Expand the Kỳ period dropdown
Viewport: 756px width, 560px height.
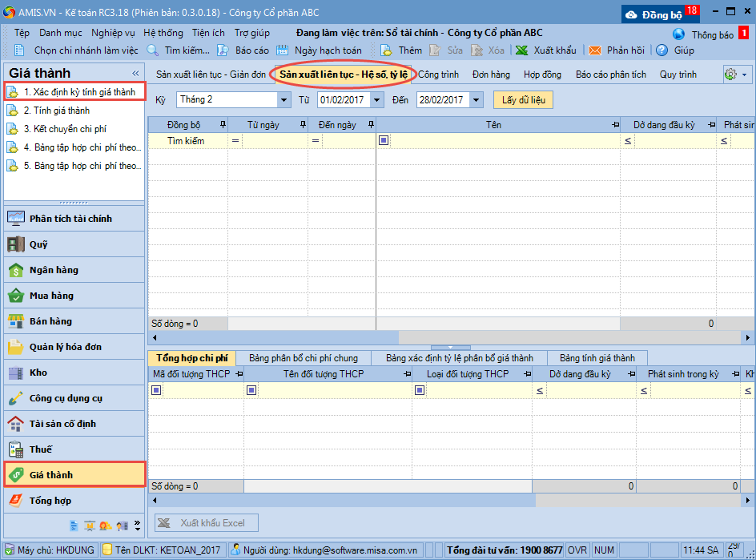284,100
